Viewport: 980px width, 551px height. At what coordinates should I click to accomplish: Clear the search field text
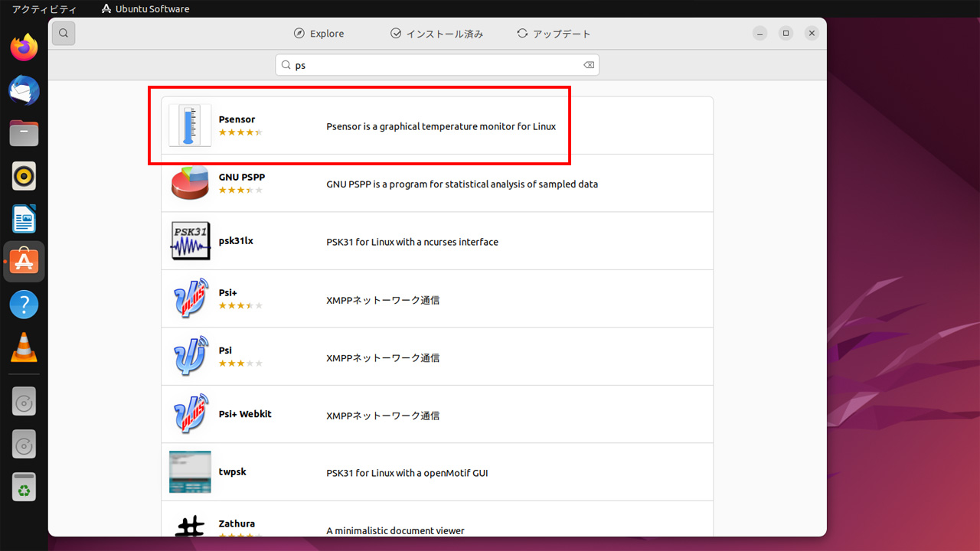point(589,65)
